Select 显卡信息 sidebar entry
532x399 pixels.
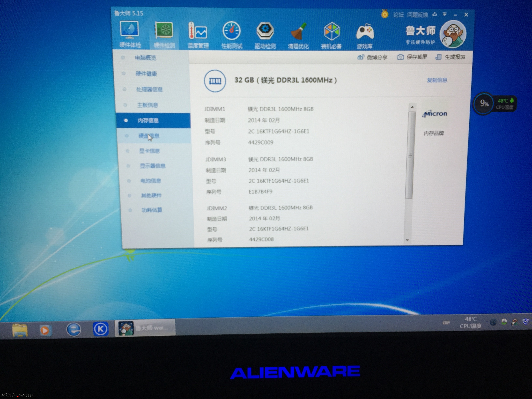150,151
